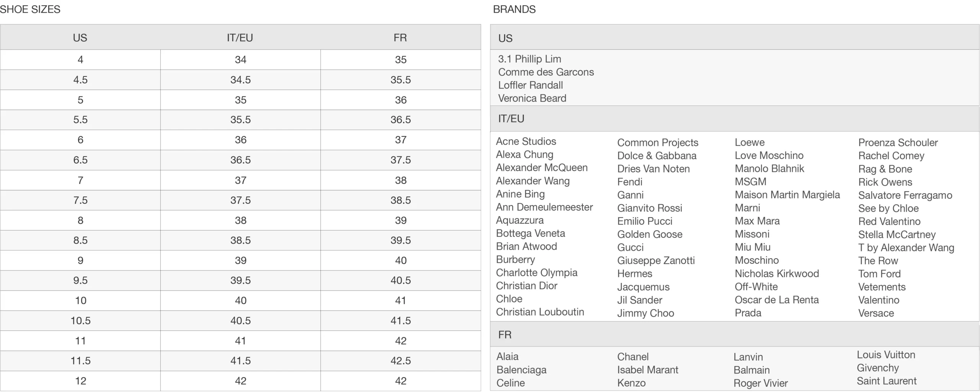The width and height of the screenshot is (980, 392).
Task: Select 3.1 Phillip Lim under US brands
Action: pyautogui.click(x=529, y=59)
